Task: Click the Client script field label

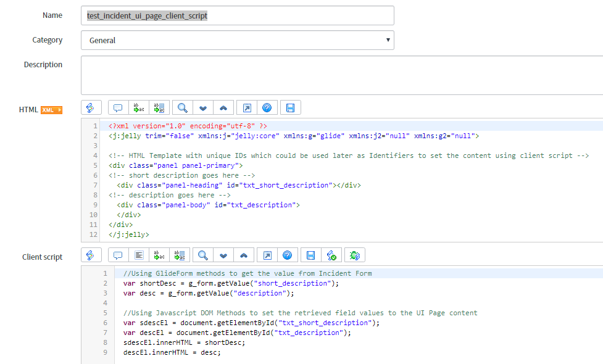Action: coord(43,257)
